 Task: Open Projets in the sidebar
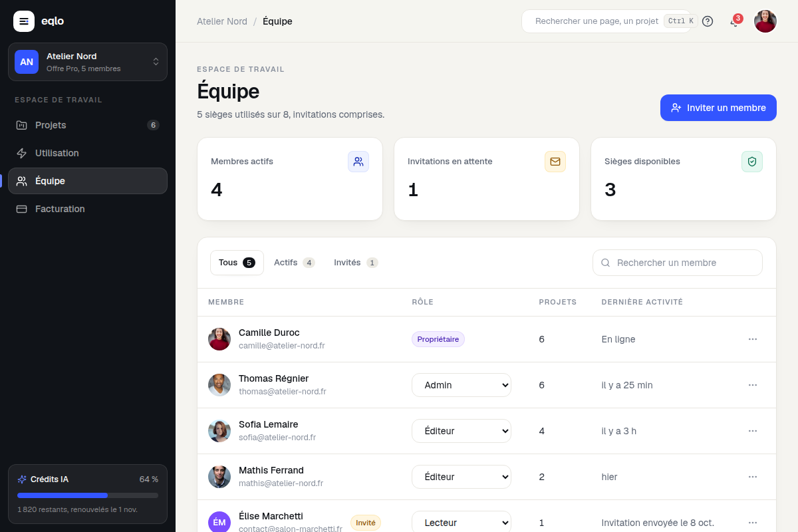(88, 125)
